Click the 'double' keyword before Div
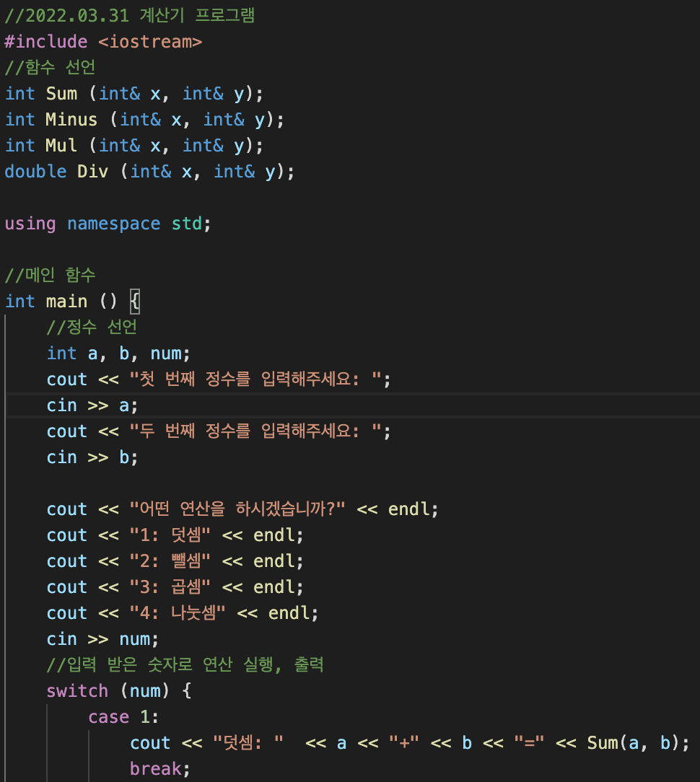 36,171
